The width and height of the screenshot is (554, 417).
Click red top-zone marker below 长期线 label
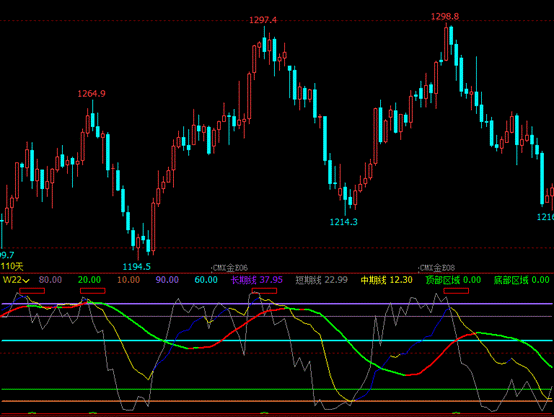coord(264,291)
